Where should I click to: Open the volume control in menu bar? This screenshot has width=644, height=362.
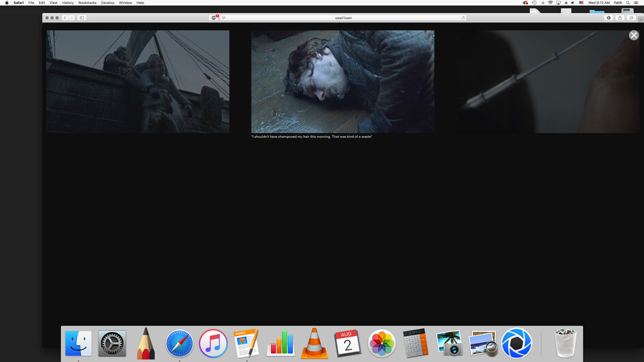(x=573, y=3)
